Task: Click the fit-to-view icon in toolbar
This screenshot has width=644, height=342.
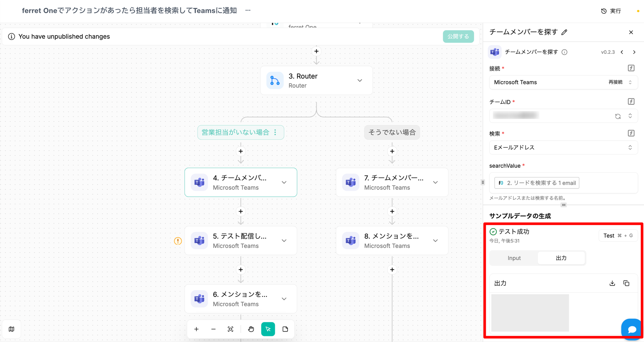Action: coord(230,329)
